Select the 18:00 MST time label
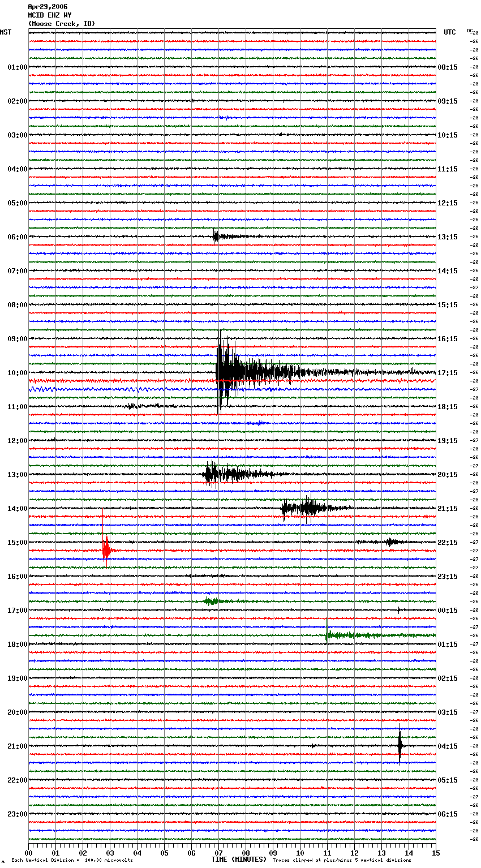 point(18,644)
